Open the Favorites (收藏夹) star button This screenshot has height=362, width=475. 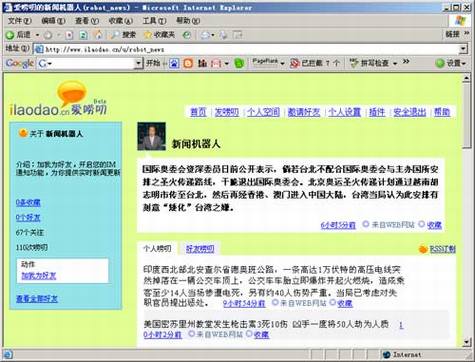[159, 35]
